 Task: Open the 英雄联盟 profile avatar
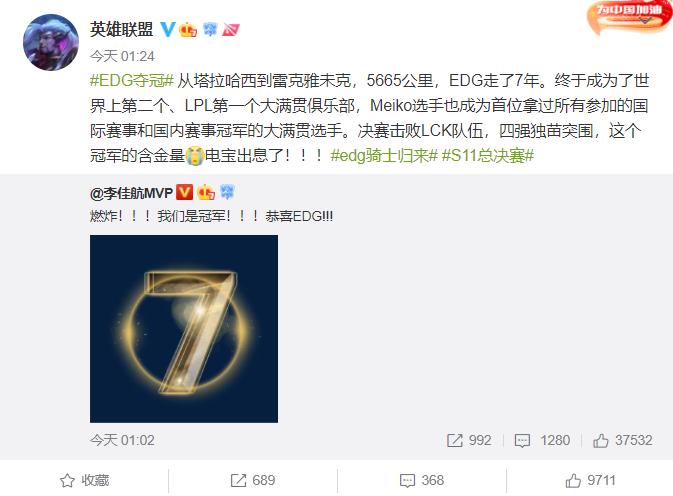(x=51, y=42)
